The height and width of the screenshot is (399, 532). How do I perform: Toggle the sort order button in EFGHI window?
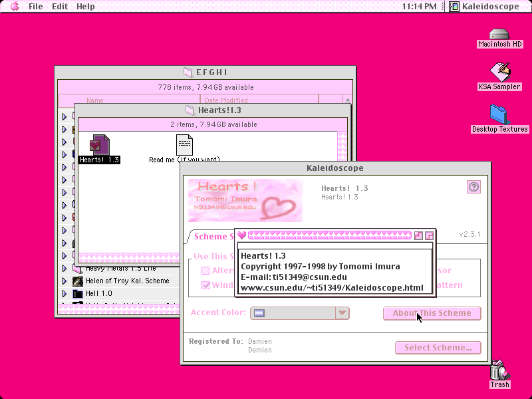tap(347, 100)
